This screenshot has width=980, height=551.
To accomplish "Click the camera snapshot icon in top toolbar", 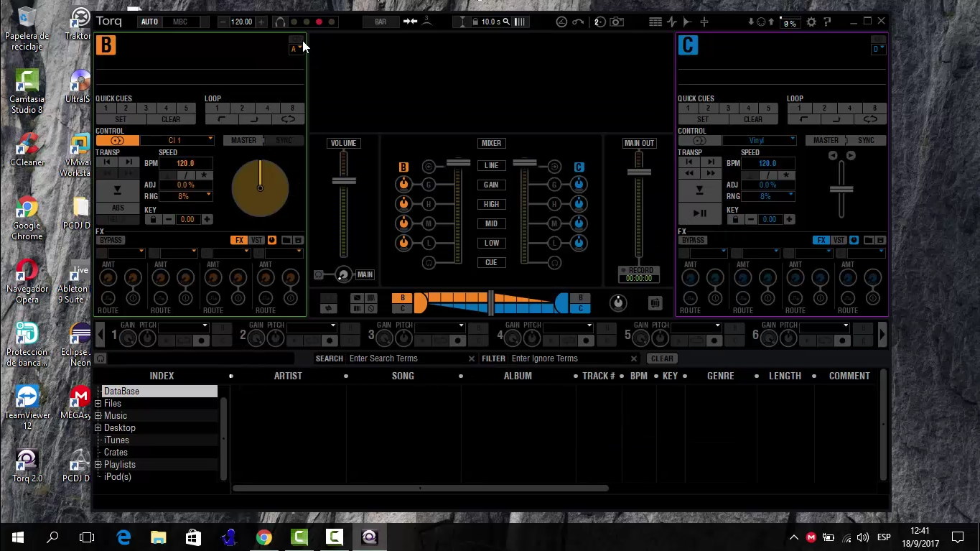I will tap(617, 22).
